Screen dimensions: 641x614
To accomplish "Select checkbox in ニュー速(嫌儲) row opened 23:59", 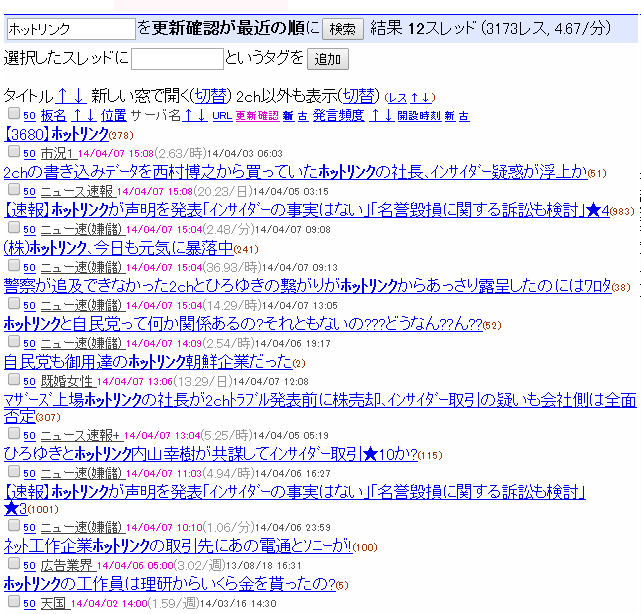I will pos(14,525).
